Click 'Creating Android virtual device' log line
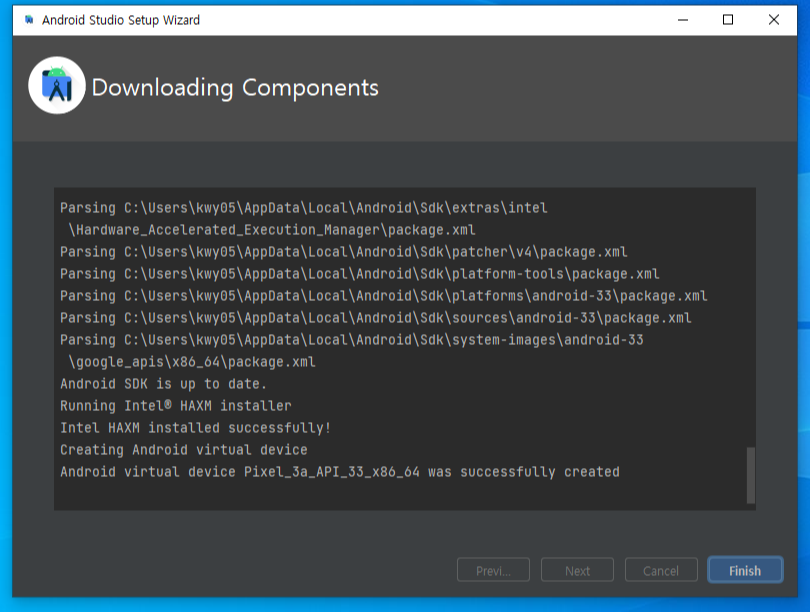Screen dimensions: 810x612 [x=183, y=450]
